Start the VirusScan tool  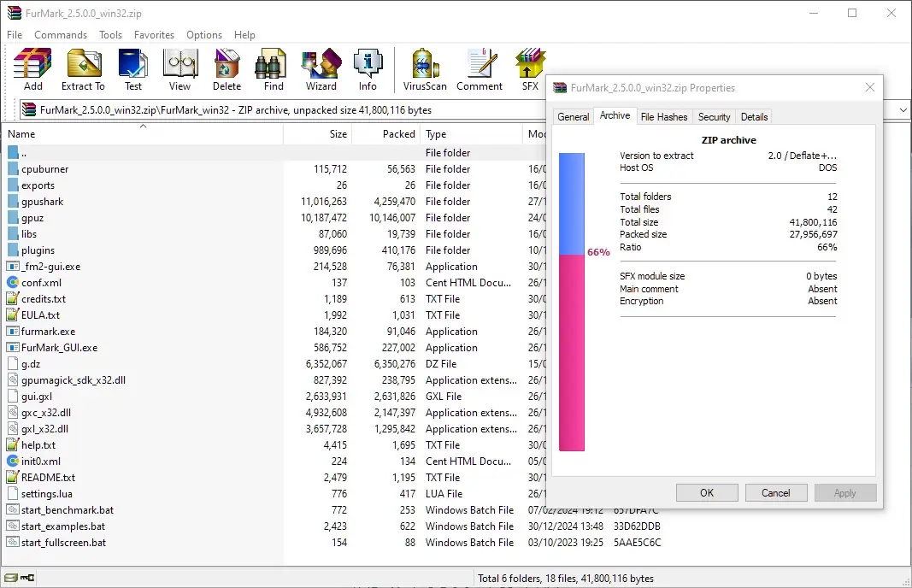click(425, 70)
